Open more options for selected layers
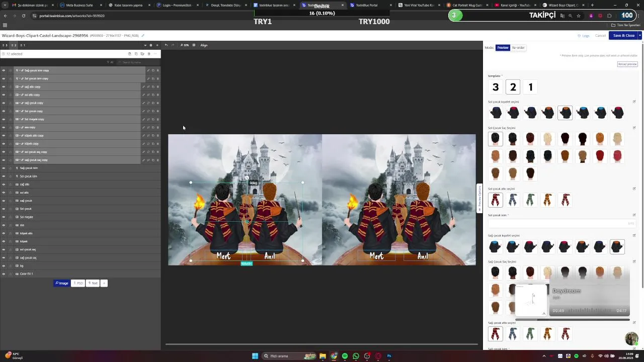This screenshot has height=362, width=644. (x=155, y=54)
